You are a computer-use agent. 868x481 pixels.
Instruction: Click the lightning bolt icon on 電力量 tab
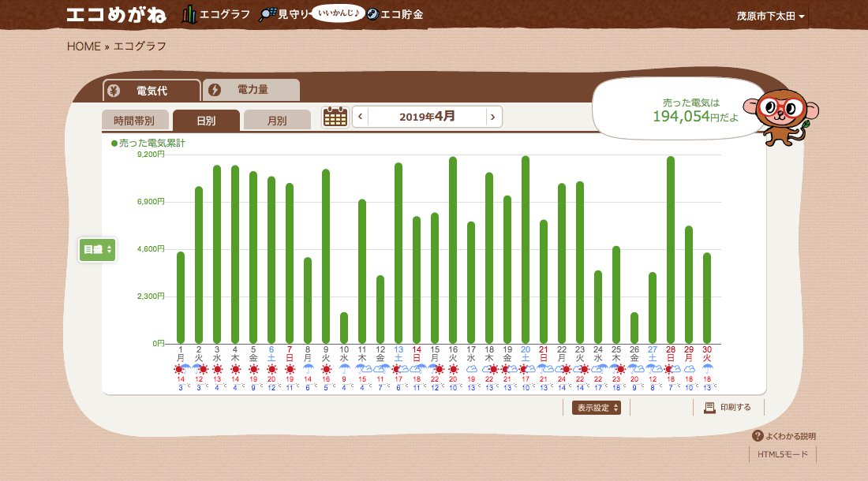pyautogui.click(x=214, y=90)
